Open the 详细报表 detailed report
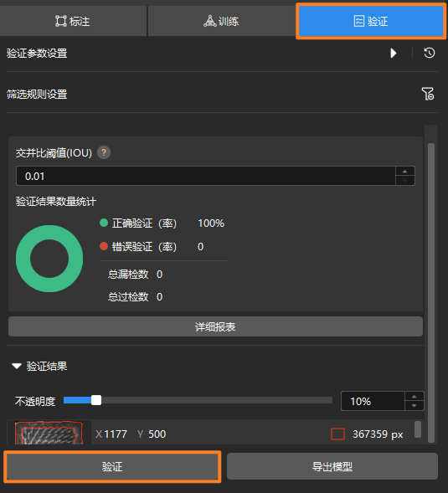Image resolution: width=448 pixels, height=493 pixels. pos(215,326)
